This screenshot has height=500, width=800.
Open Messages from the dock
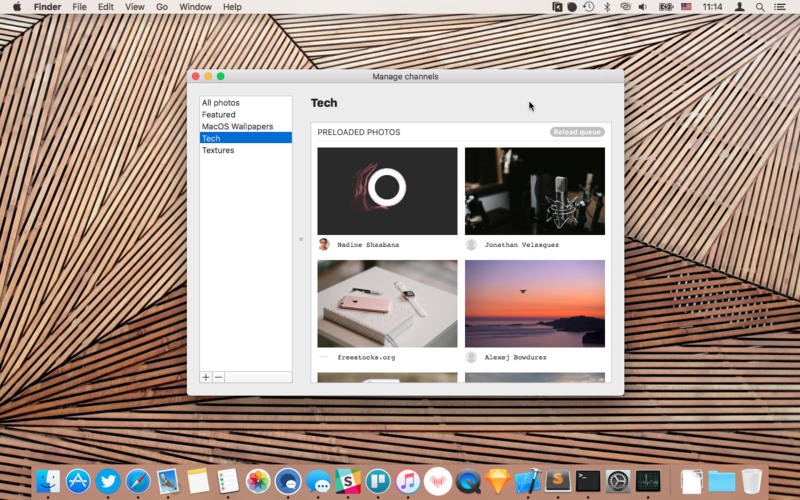tap(318, 481)
